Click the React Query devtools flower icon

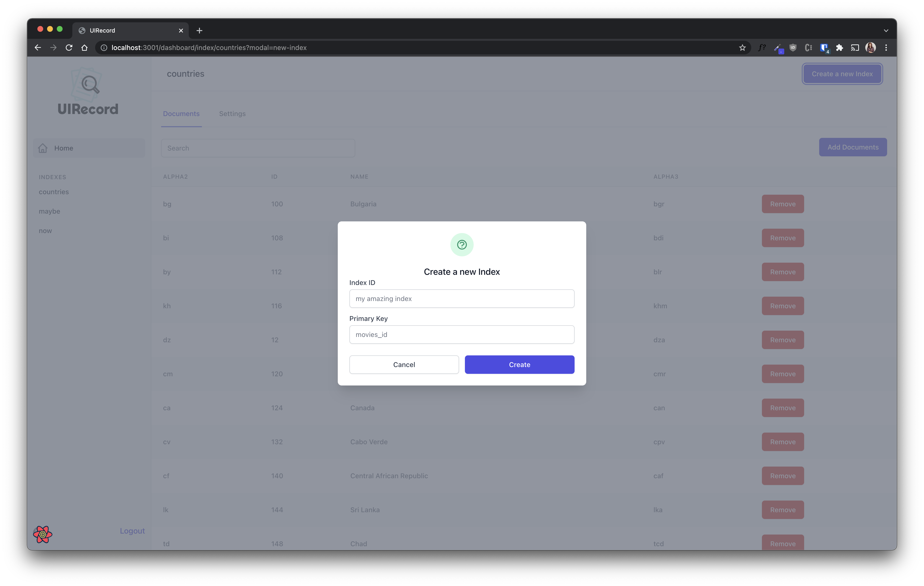coord(43,534)
